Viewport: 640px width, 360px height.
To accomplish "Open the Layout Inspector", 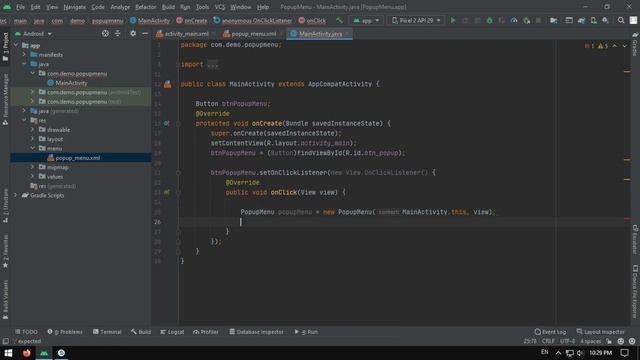I will coord(600,332).
